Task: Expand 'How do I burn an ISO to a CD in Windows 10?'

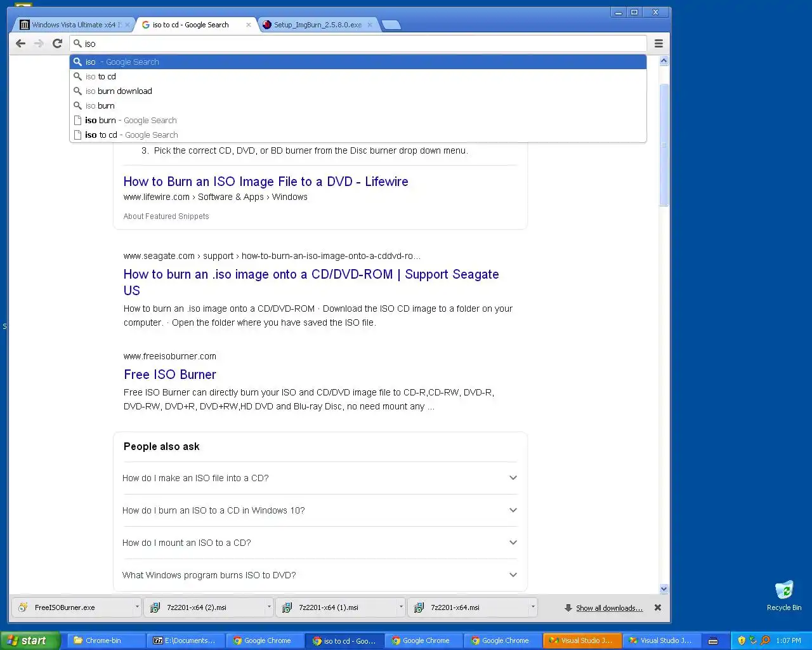Action: tap(320, 510)
